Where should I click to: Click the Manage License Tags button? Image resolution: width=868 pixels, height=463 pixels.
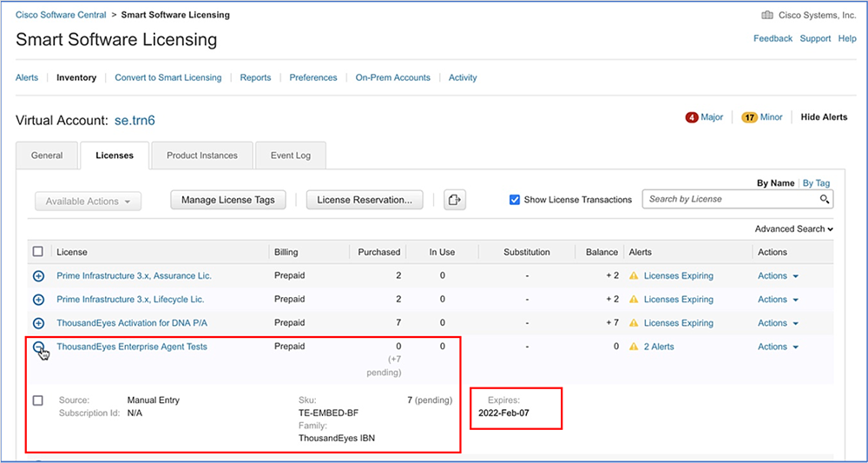point(228,200)
